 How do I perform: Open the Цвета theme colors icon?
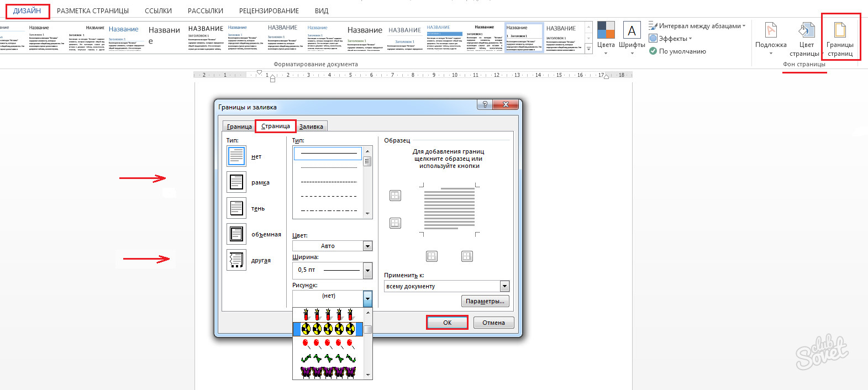(x=606, y=31)
